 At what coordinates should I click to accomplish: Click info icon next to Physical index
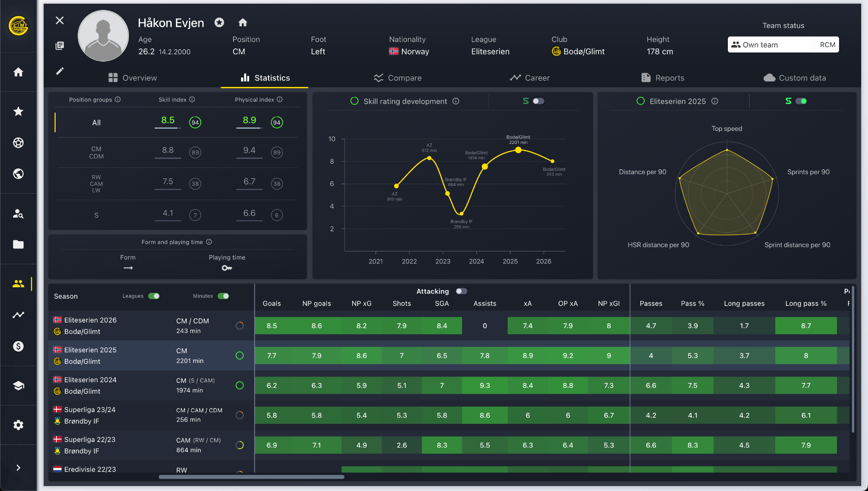click(x=280, y=100)
